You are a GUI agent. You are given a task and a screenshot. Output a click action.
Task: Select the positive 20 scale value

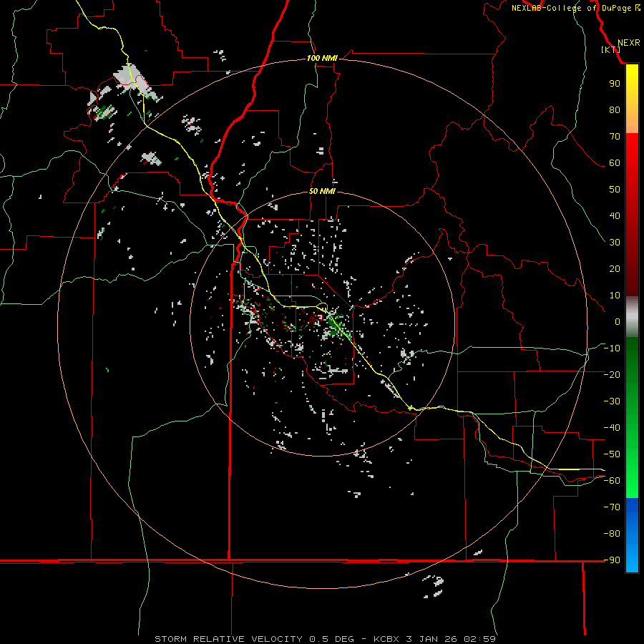[x=615, y=269]
